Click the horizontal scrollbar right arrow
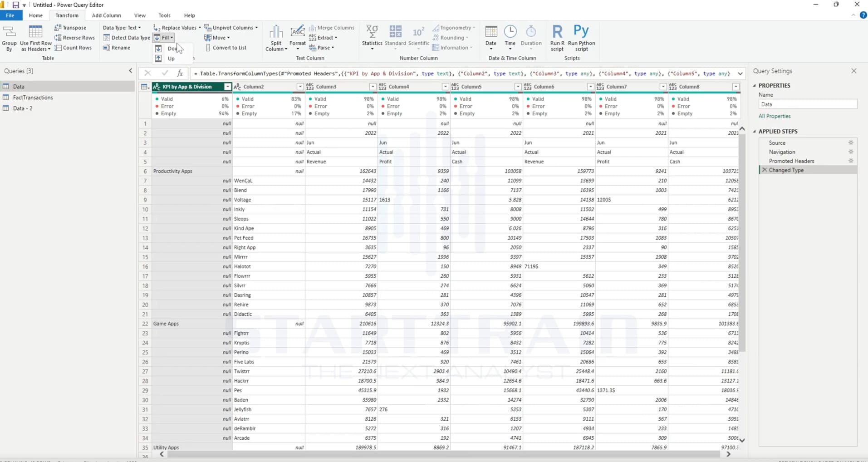The height and width of the screenshot is (462, 868). (x=729, y=454)
